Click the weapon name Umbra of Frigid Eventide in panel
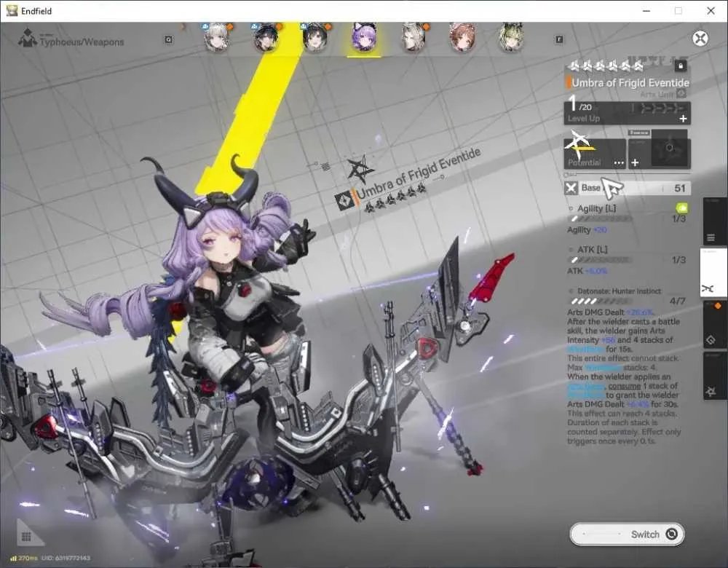Image resolution: width=728 pixels, height=568 pixels. [x=630, y=83]
